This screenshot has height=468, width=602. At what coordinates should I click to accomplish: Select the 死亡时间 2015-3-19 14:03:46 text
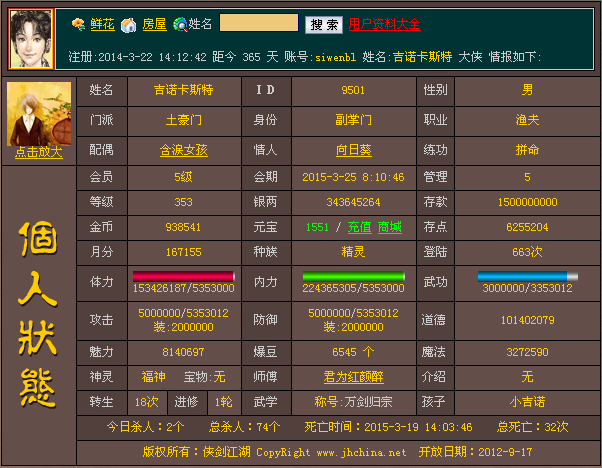[389, 427]
